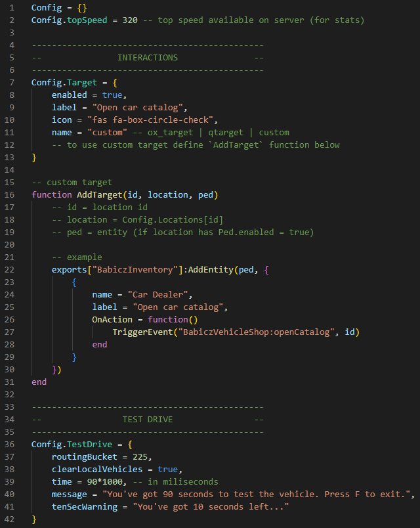Click the Target property name on line 7

click(82, 83)
